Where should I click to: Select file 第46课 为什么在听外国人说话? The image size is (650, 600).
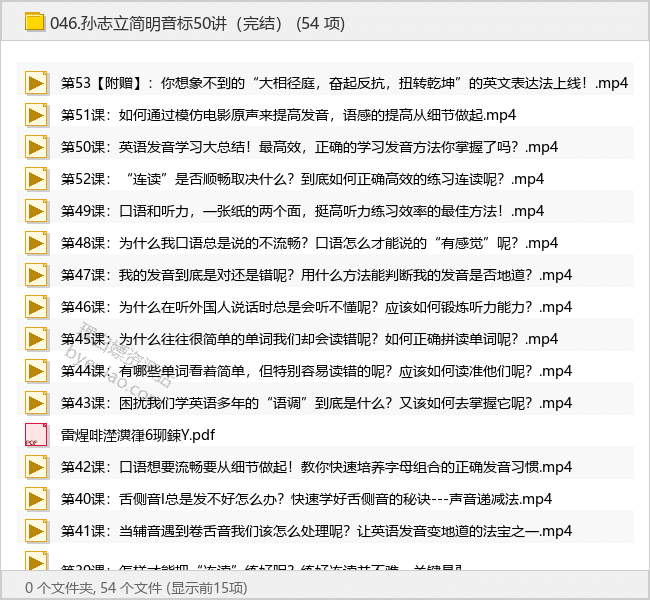click(x=316, y=307)
